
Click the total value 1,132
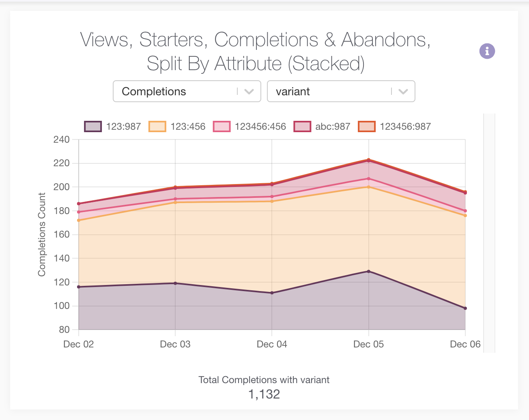point(264,394)
